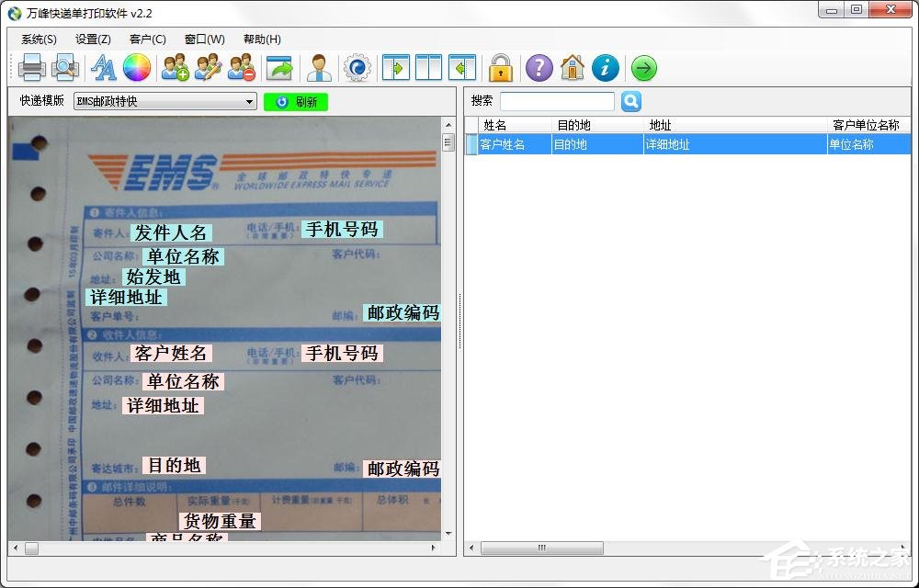Open the color wheel picker
Screen dimensions: 919x588
pyautogui.click(x=136, y=68)
